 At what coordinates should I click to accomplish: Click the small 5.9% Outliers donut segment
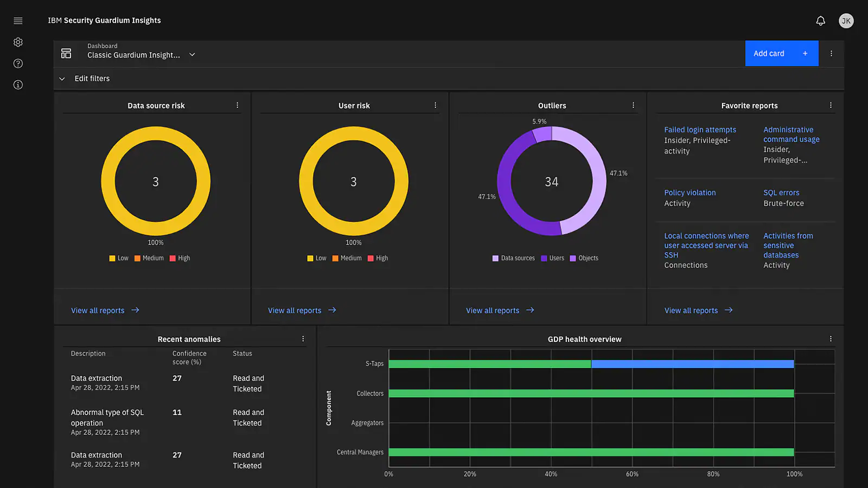click(x=542, y=134)
